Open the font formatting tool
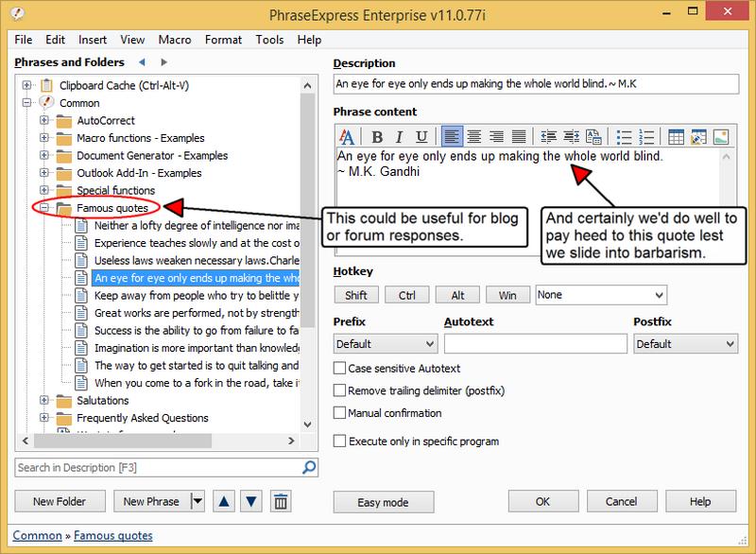This screenshot has height=554, width=756. point(347,137)
